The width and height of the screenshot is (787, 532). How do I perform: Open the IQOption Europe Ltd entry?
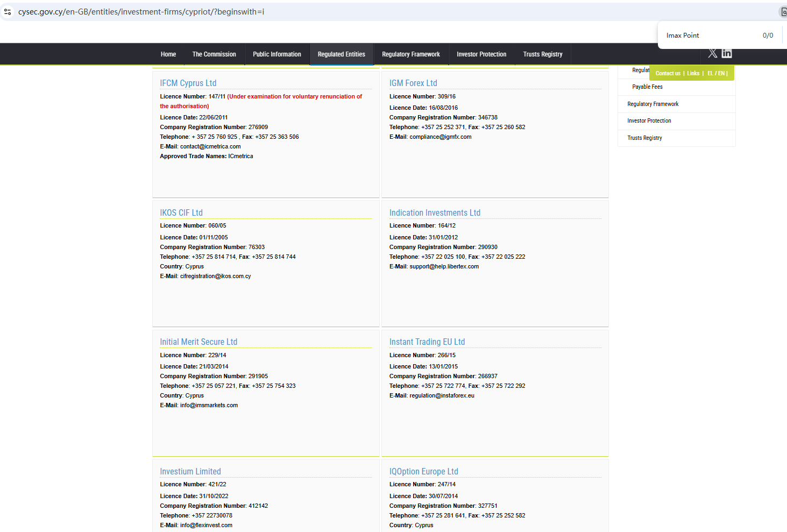[423, 472]
